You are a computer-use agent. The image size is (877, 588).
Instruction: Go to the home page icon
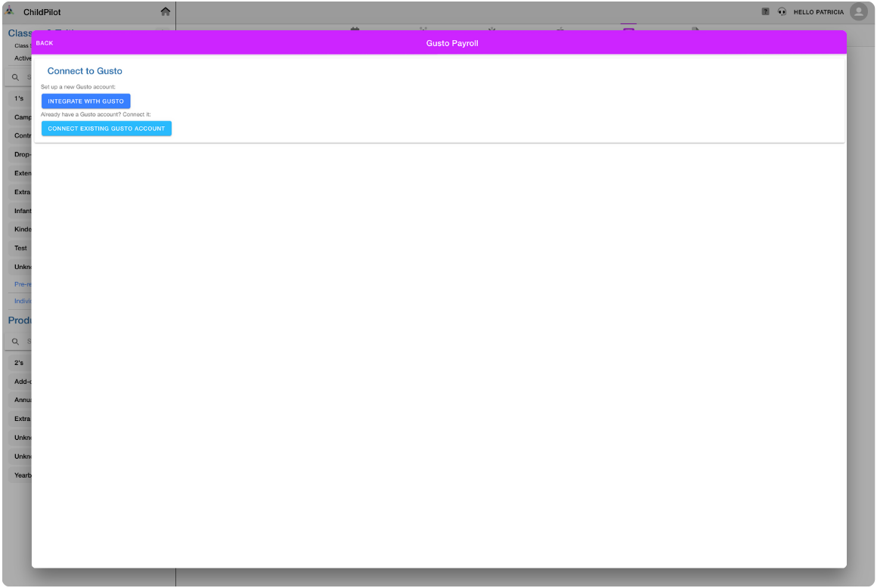tap(166, 12)
